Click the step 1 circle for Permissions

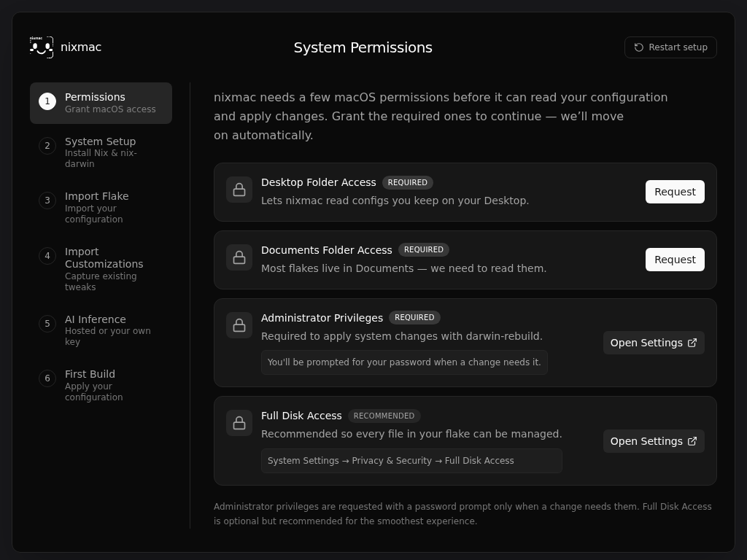pyautogui.click(x=47, y=101)
